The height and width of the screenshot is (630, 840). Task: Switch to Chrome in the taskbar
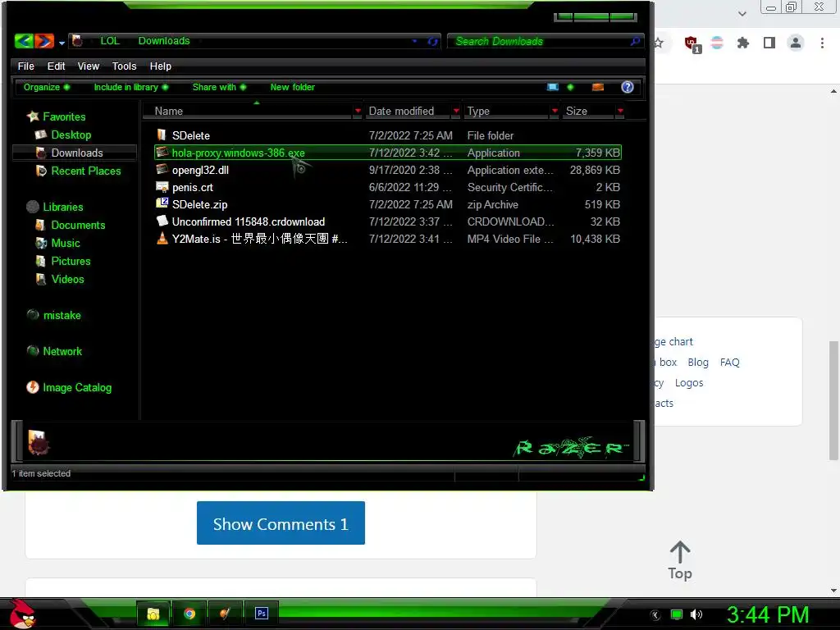tap(189, 614)
